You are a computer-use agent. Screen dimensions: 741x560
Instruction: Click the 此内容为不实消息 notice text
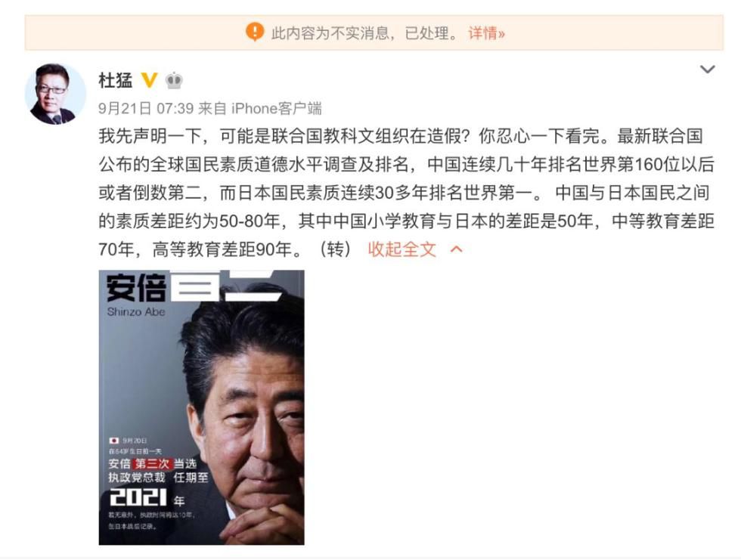click(330, 33)
